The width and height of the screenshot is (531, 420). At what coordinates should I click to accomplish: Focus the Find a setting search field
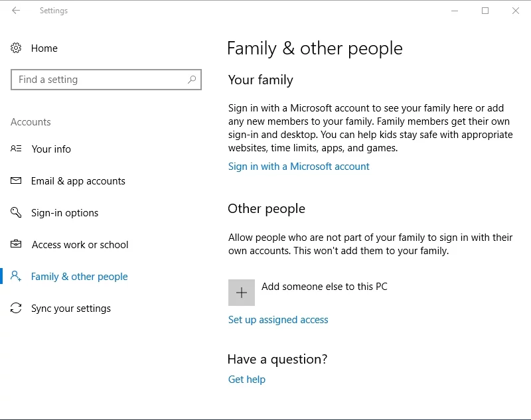click(x=100, y=80)
